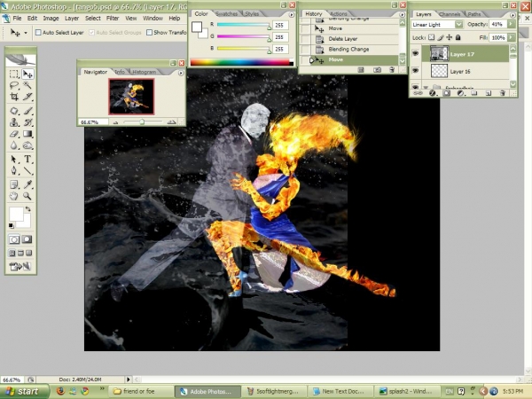
Task: Select the Eraser tool
Action: click(14, 134)
